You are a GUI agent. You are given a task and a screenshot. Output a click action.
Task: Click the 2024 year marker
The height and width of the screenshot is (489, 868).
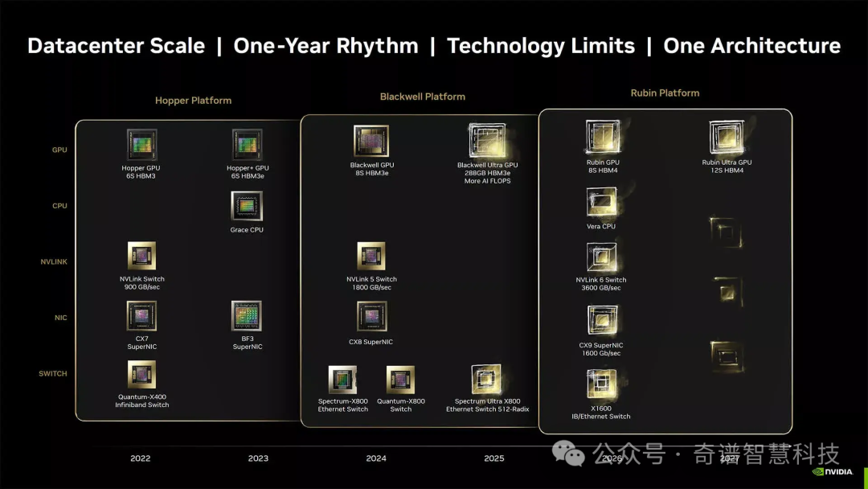click(376, 458)
